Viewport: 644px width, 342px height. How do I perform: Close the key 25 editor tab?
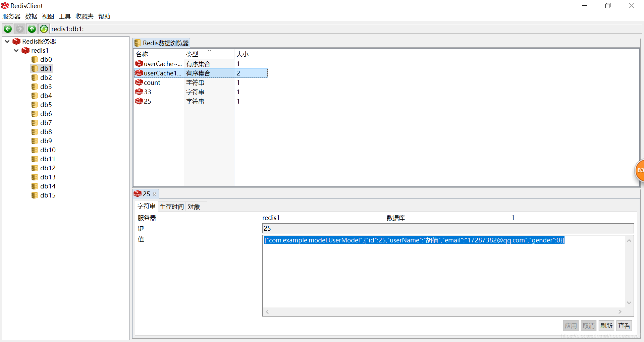[155, 194]
